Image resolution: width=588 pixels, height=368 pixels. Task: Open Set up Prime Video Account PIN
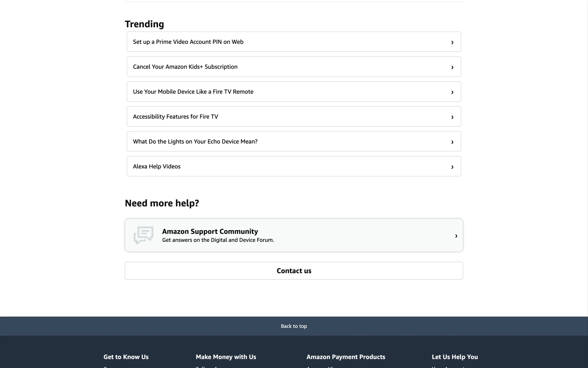[188, 42]
